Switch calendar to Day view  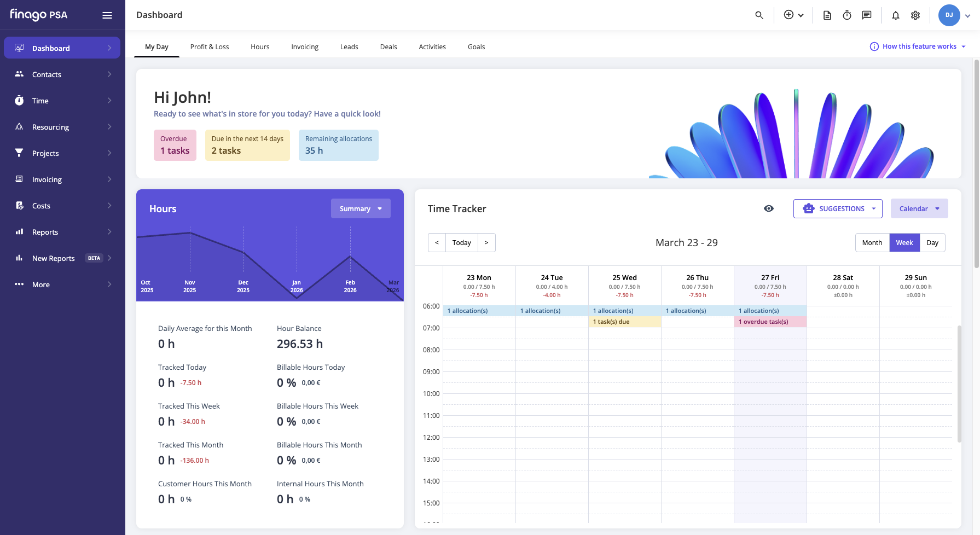[932, 243]
